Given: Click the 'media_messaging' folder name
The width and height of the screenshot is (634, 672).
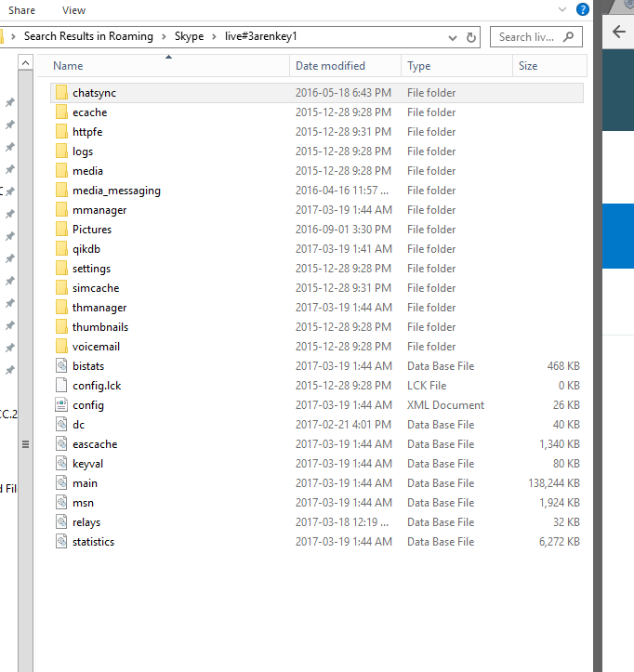Looking at the screenshot, I should tap(116, 191).
